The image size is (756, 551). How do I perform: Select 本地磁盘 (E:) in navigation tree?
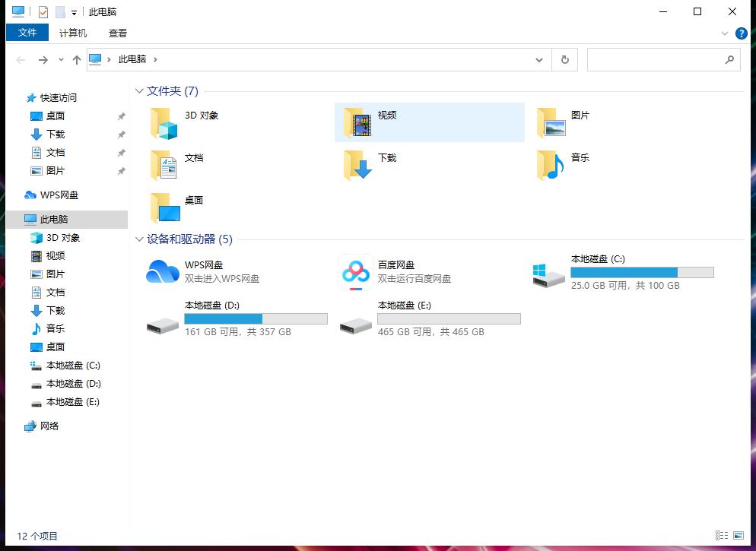[x=65, y=402]
